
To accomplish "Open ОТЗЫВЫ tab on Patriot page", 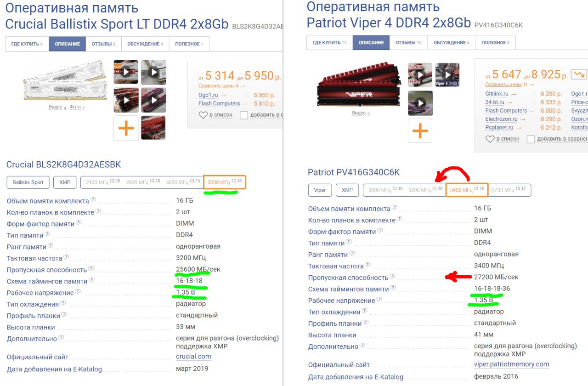I will tap(408, 43).
